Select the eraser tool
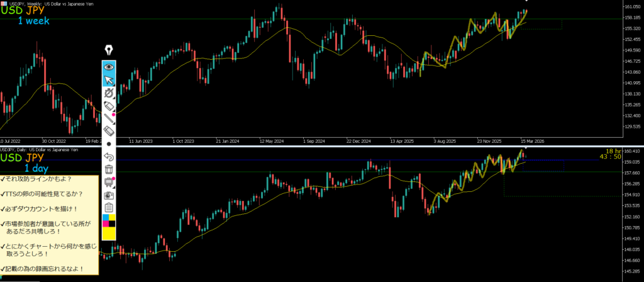The height and width of the screenshot is (282, 644). [x=109, y=131]
